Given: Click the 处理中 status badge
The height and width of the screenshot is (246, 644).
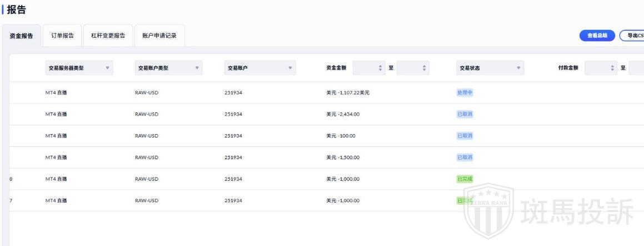Looking at the screenshot, I should [x=465, y=92].
